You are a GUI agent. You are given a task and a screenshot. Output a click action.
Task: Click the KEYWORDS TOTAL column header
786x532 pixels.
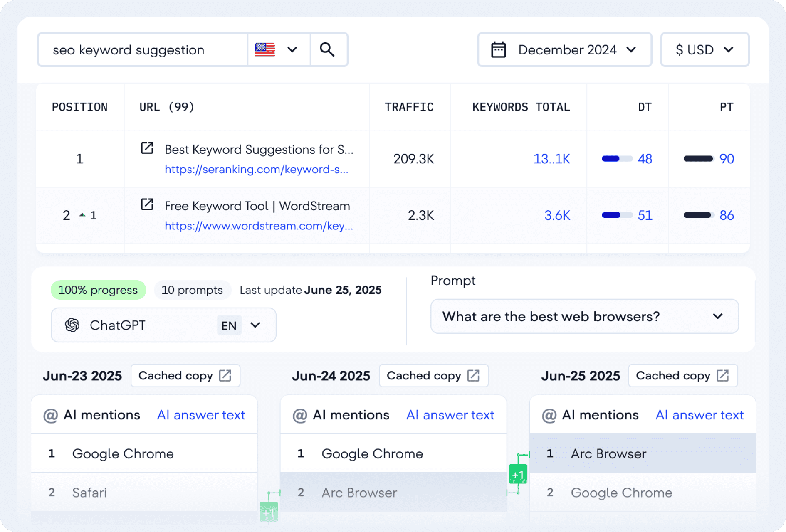521,107
